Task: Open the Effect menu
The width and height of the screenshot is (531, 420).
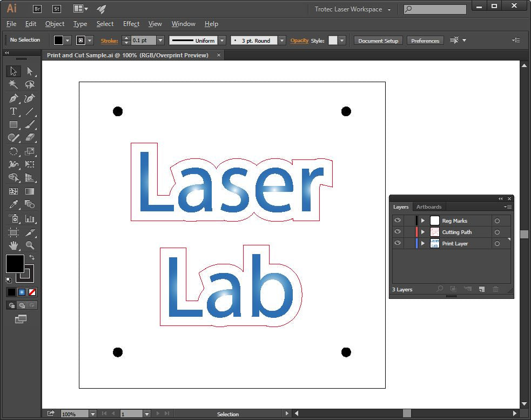Action: 131,24
